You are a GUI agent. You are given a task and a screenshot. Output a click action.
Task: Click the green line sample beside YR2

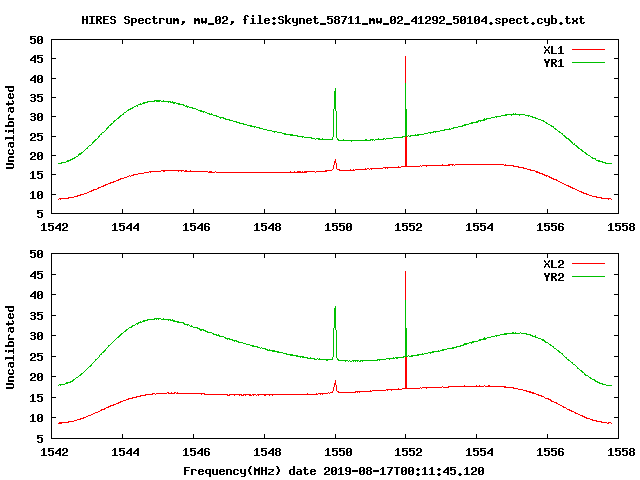(588, 277)
